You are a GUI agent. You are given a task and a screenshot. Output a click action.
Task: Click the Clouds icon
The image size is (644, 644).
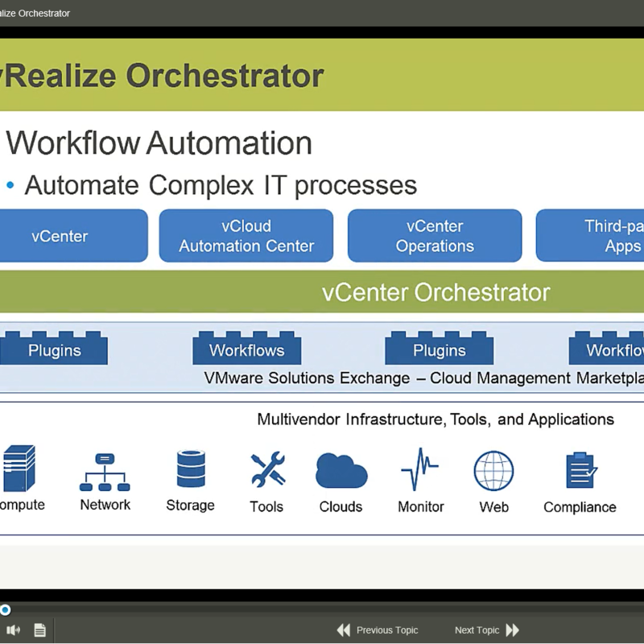(x=341, y=471)
